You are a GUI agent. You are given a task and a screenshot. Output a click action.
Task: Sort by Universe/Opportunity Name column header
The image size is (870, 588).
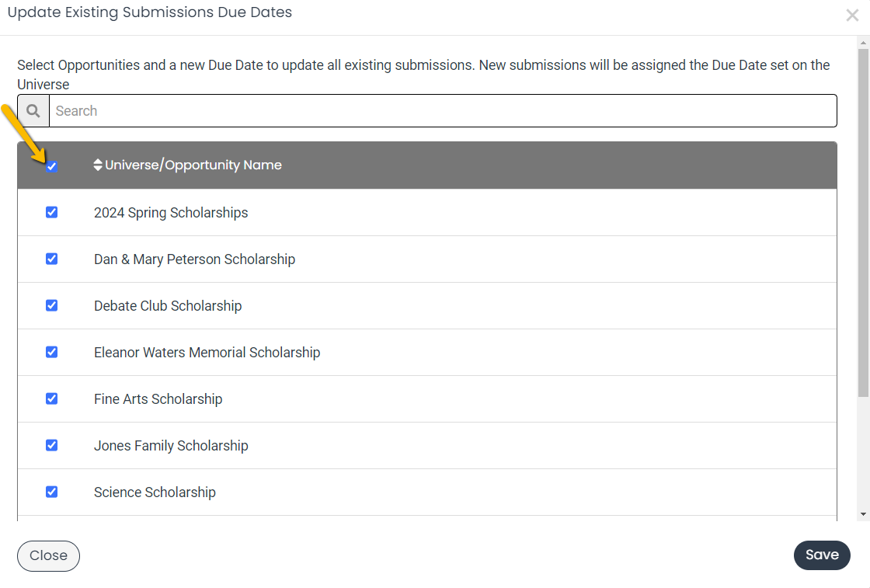(193, 165)
